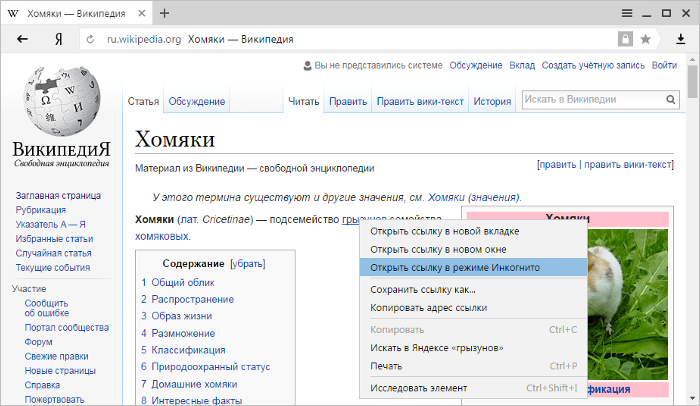Open Форум sidebar link
The width and height of the screenshot is (700, 406).
38,342
